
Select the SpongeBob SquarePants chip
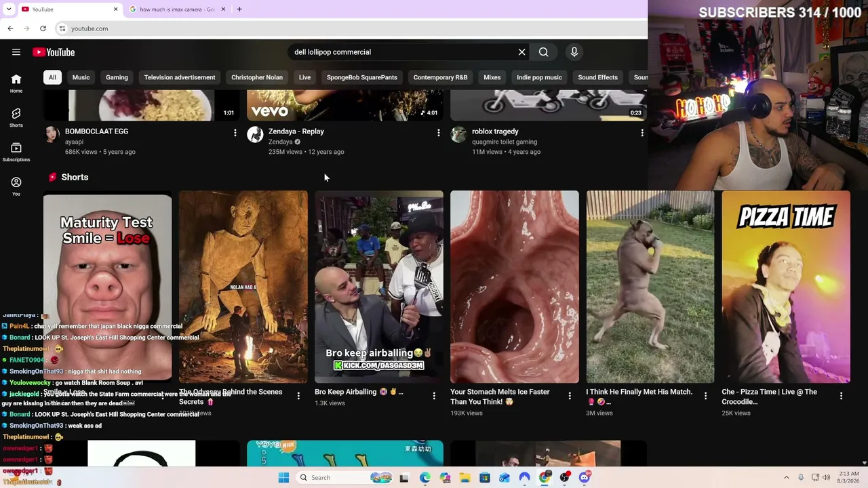362,77
